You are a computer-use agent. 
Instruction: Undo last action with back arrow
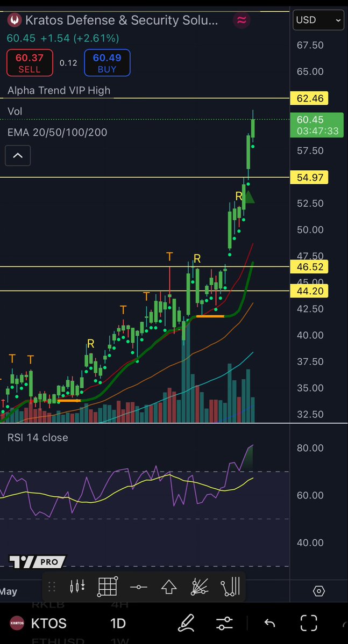269,623
